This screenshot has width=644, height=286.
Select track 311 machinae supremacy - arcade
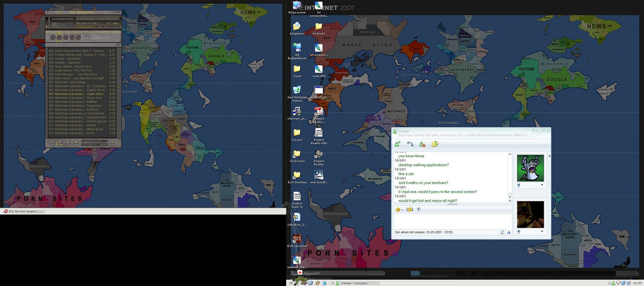click(x=82, y=125)
